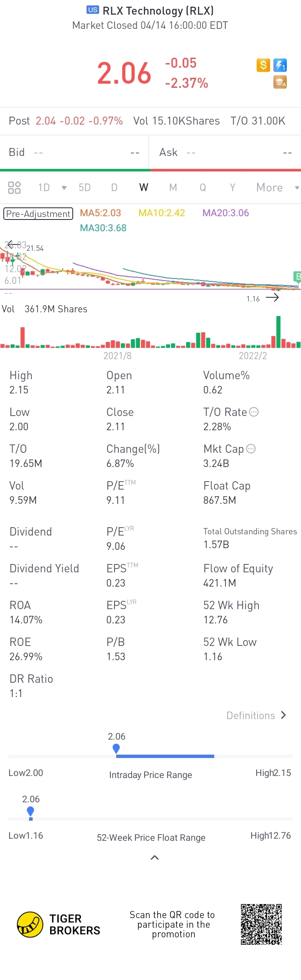Collapse details with the up chevron
Viewport: 301px width, 980px height.
(155, 857)
